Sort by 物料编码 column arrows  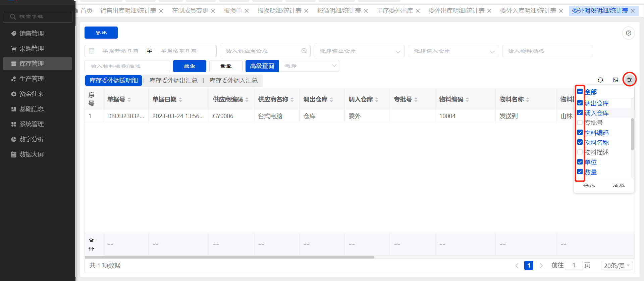point(467,100)
